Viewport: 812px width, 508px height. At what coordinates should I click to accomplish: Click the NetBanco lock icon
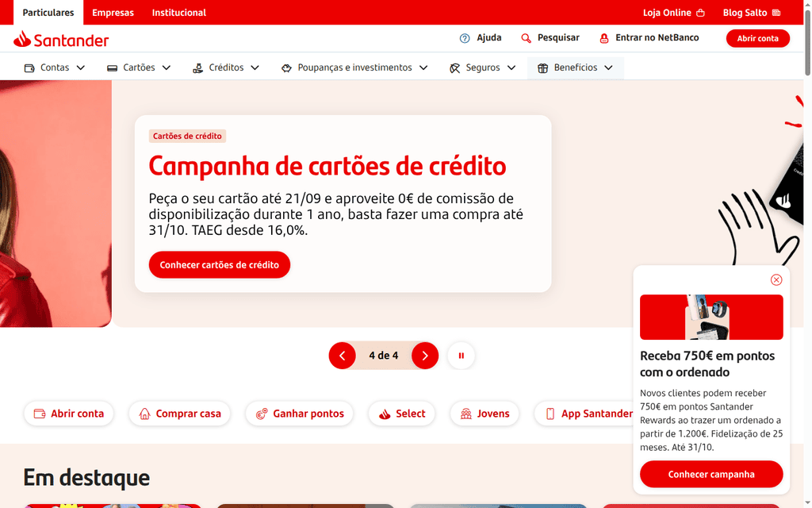[x=603, y=38]
